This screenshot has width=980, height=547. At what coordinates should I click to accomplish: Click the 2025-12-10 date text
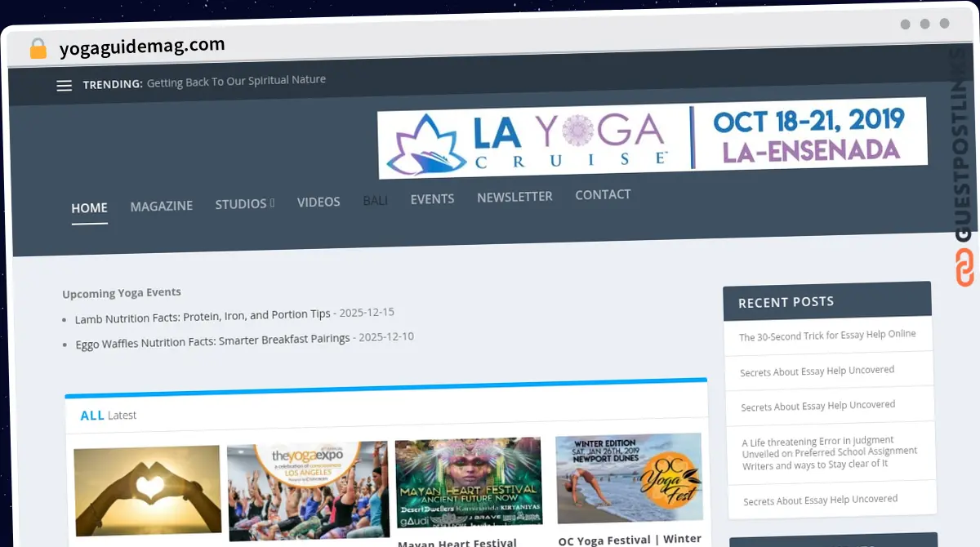coord(386,336)
